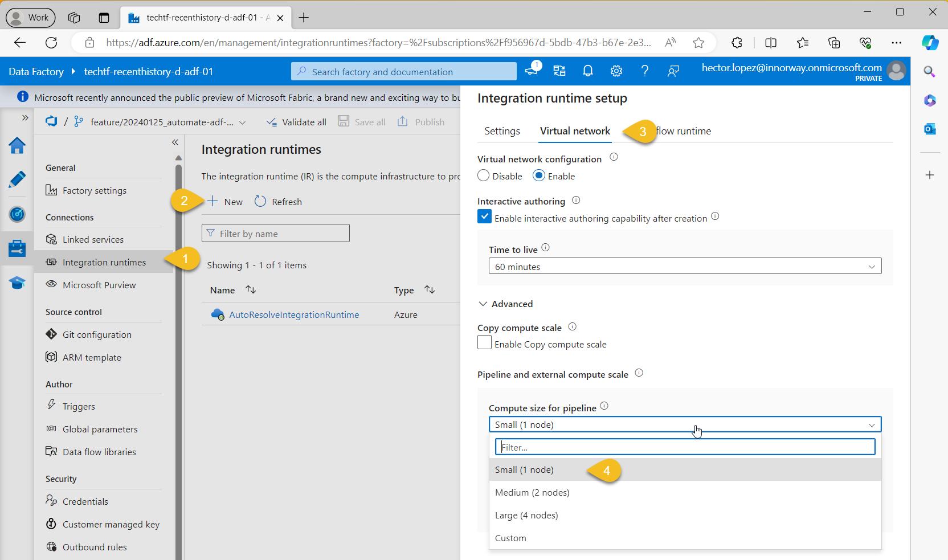Check Enable Copy compute scale
This screenshot has height=560, width=948.
tap(484, 342)
